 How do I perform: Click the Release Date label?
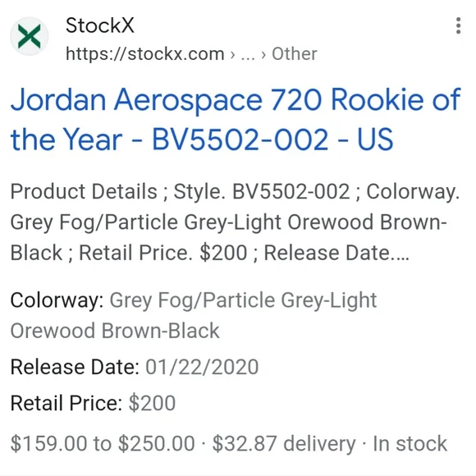(75, 367)
